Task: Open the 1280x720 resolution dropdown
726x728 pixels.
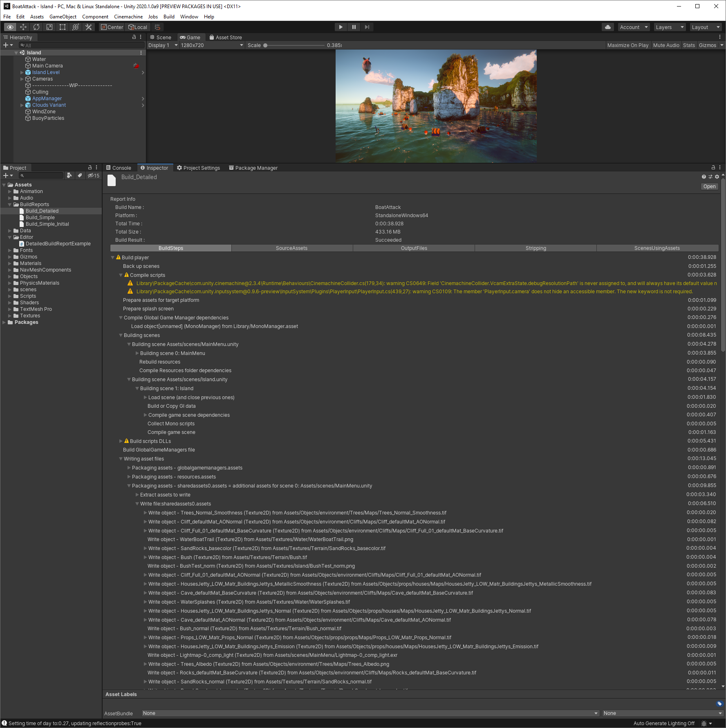Action: click(x=212, y=45)
